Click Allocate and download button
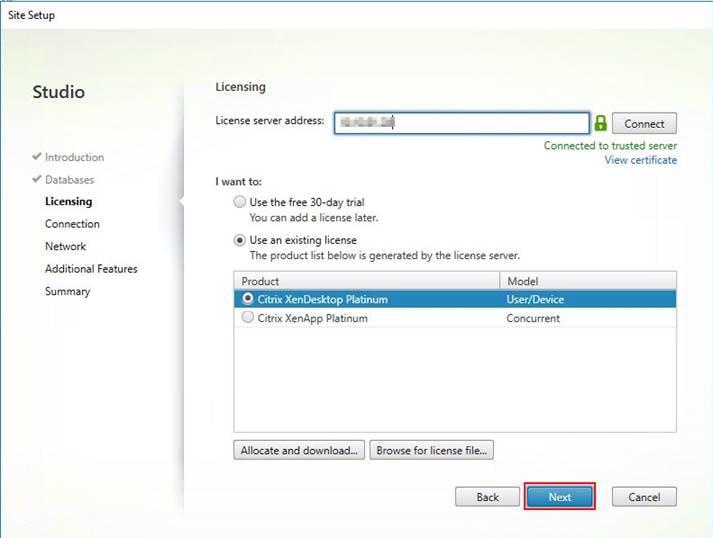 coord(299,450)
